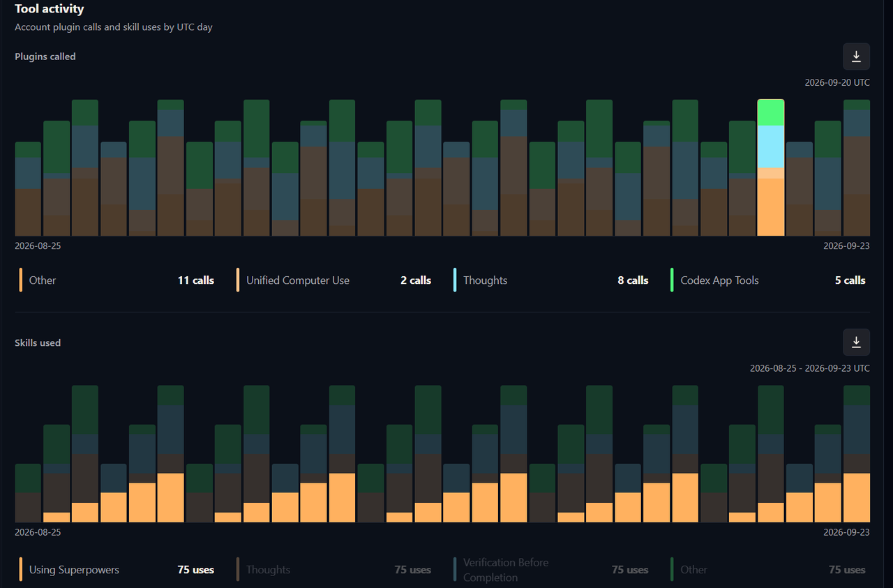The height and width of the screenshot is (588, 893).
Task: Toggle the Other plugin legend entry
Action: 117,280
